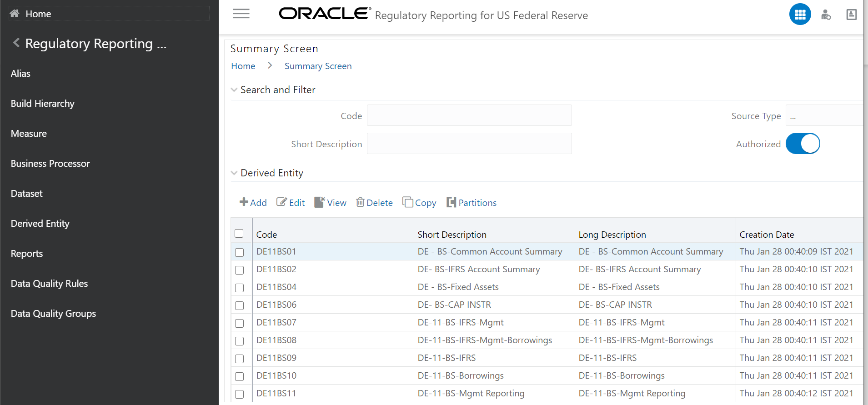This screenshot has width=868, height=405.
Task: Open Dataset in the sidebar
Action: tap(26, 194)
